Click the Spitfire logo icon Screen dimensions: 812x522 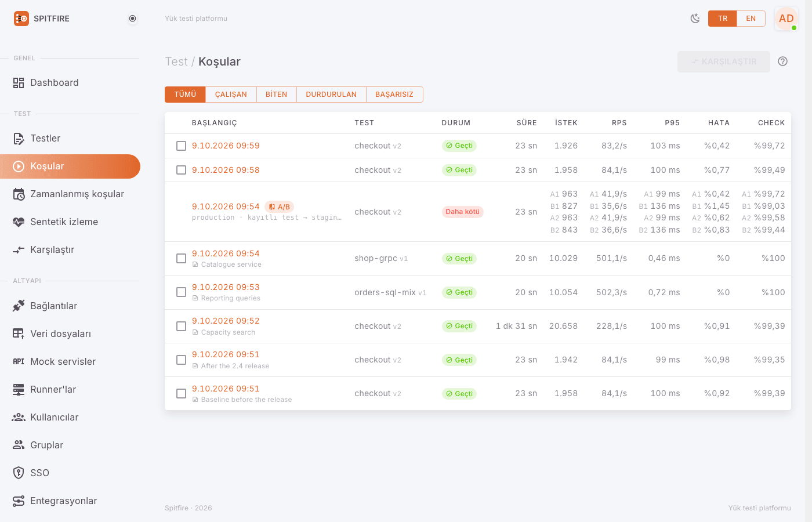[x=21, y=19]
